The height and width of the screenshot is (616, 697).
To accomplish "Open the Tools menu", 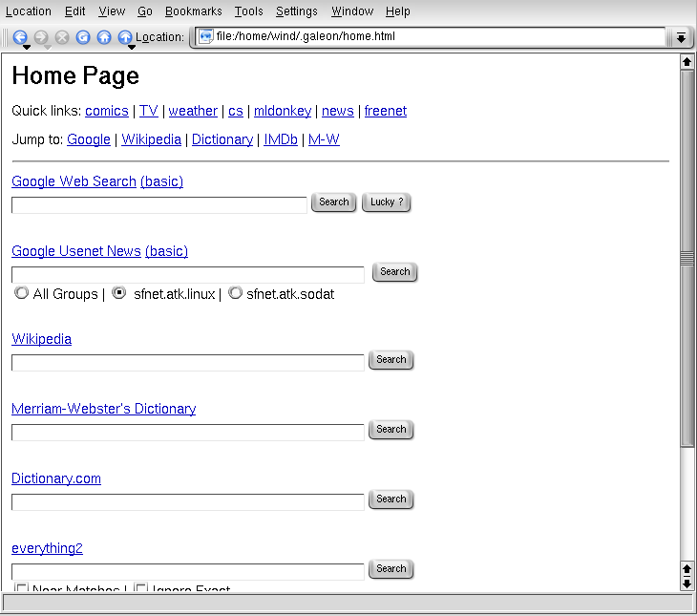I will 248,11.
